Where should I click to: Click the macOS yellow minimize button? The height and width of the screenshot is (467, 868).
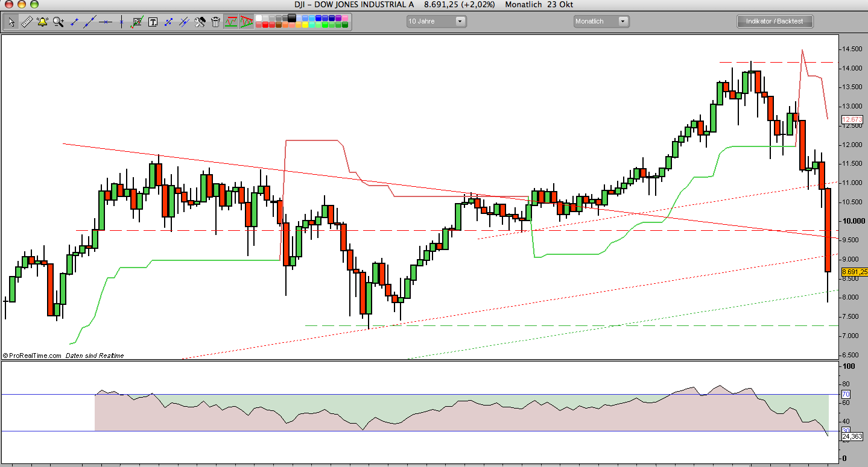tap(21, 5)
